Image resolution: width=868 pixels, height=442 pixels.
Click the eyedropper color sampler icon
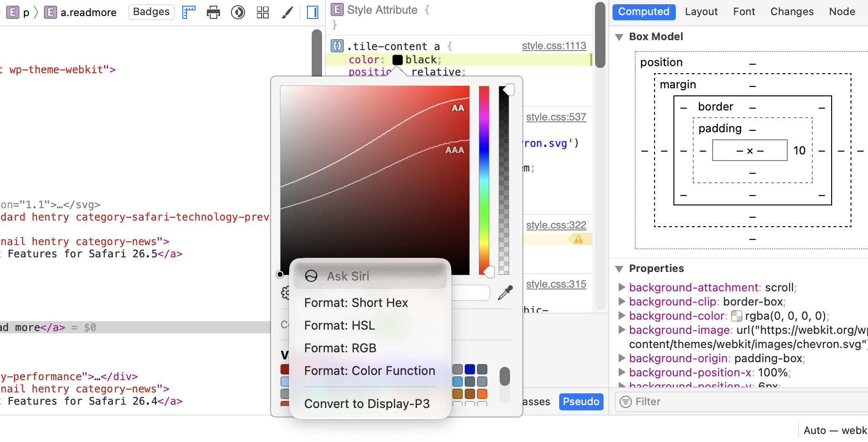click(505, 293)
